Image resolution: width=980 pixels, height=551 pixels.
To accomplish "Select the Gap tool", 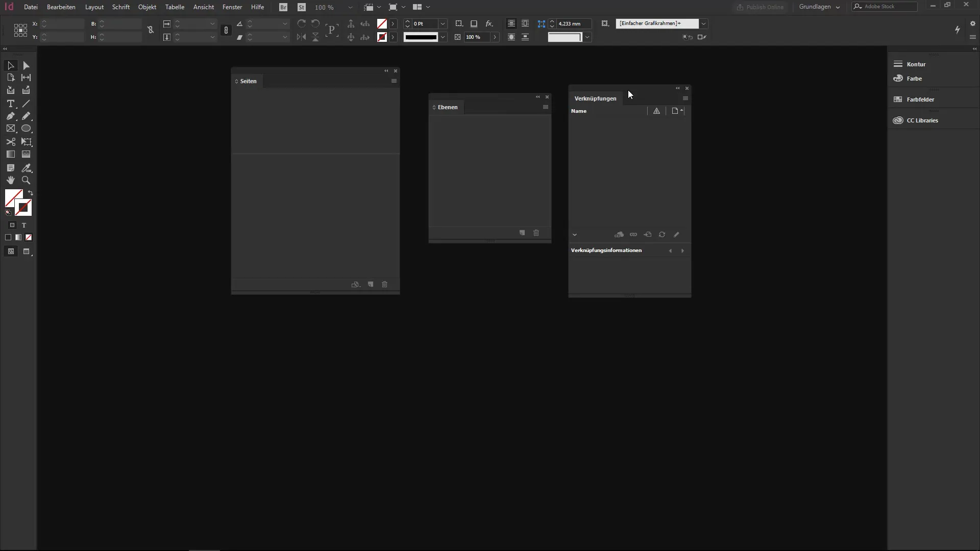I will (x=26, y=78).
